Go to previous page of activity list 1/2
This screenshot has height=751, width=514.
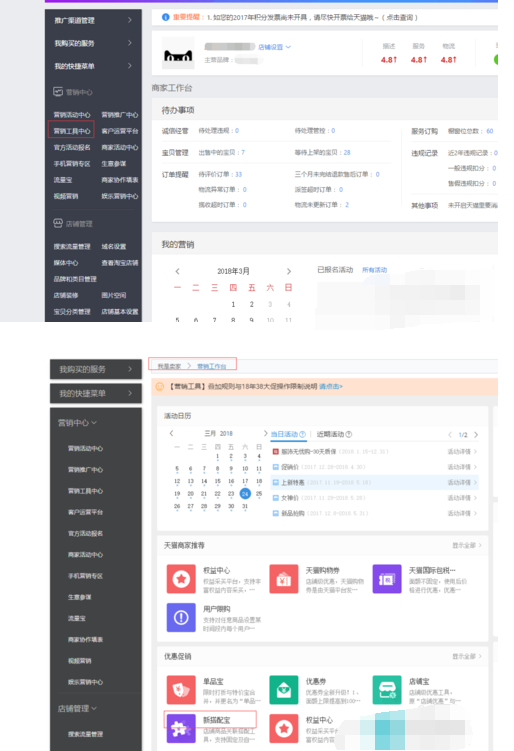pyautogui.click(x=450, y=435)
